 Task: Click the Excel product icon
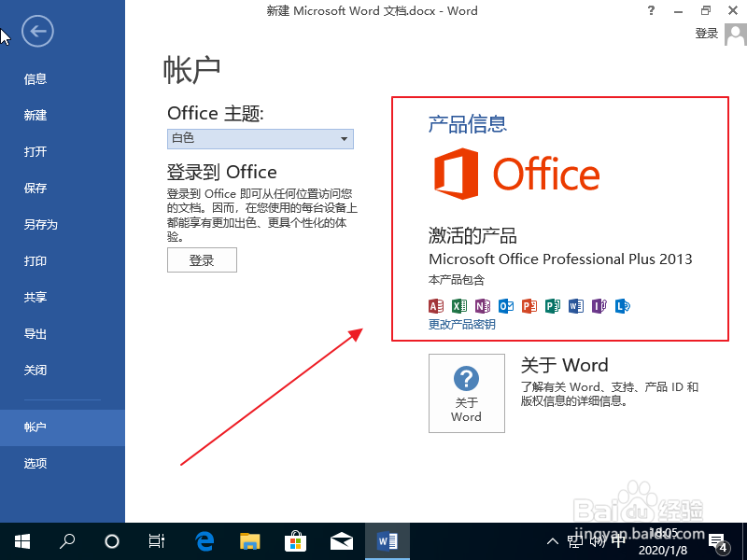tap(459, 306)
